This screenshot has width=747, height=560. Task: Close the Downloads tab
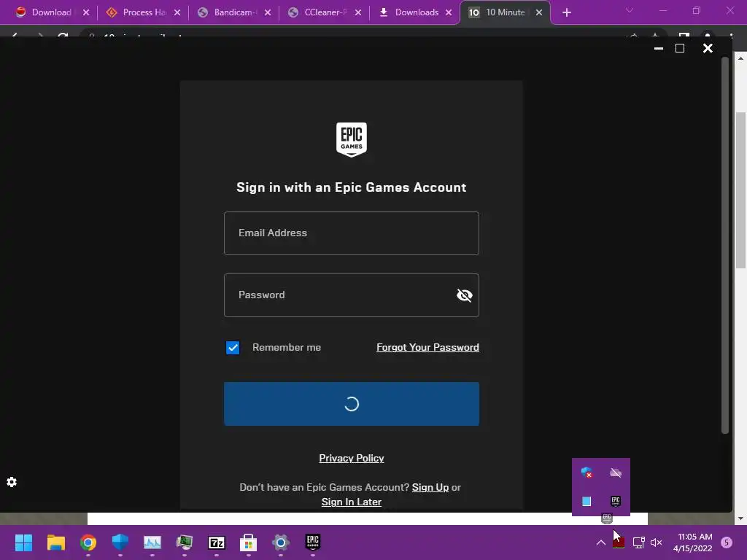tap(449, 12)
